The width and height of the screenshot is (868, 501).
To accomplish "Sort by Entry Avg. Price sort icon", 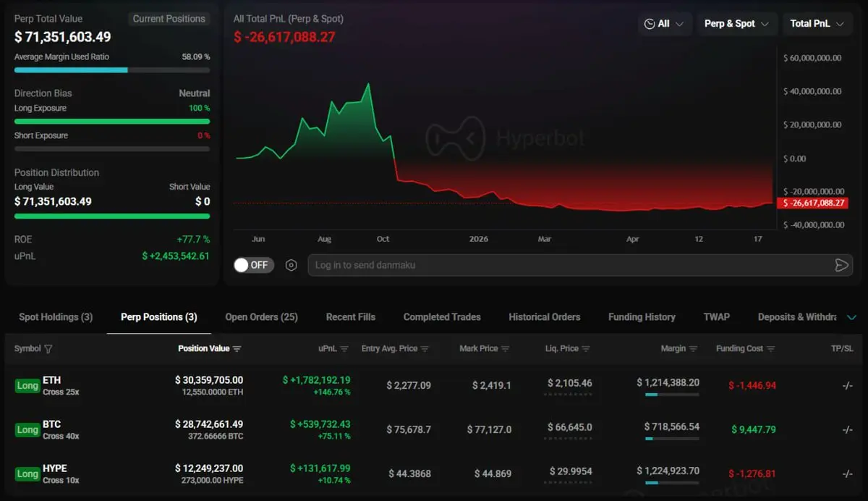I will (425, 349).
